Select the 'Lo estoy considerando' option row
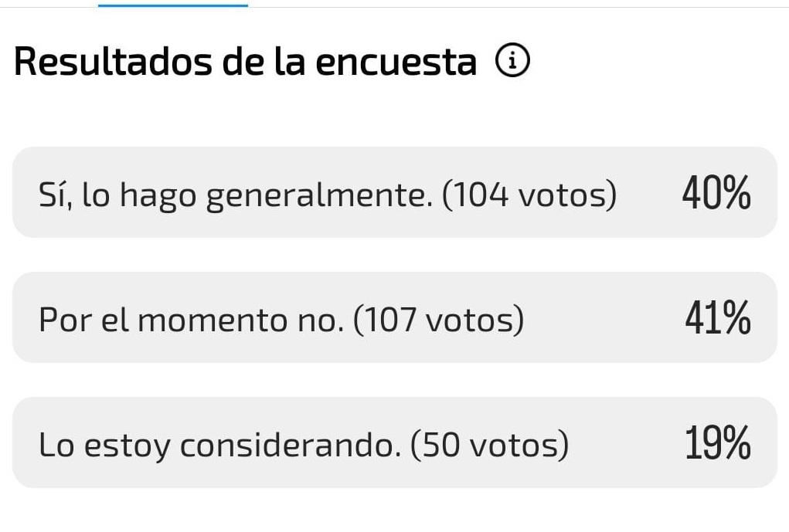Image resolution: width=789 pixels, height=532 pixels. click(394, 442)
